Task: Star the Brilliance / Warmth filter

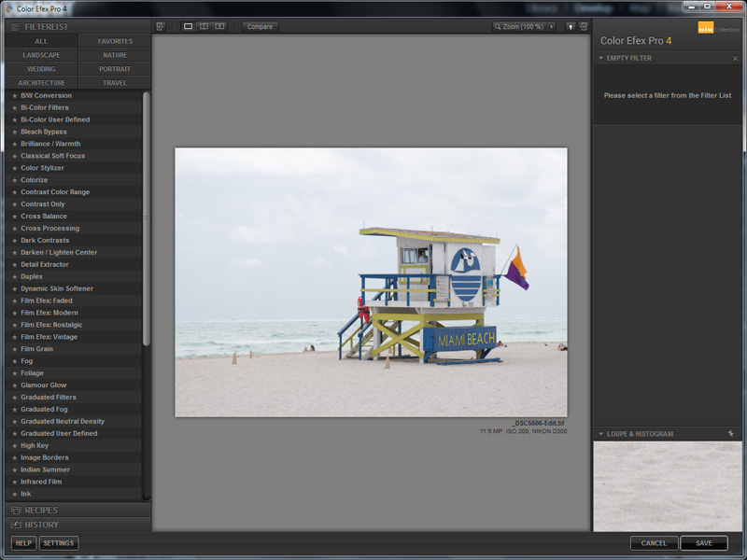Action: [15, 144]
